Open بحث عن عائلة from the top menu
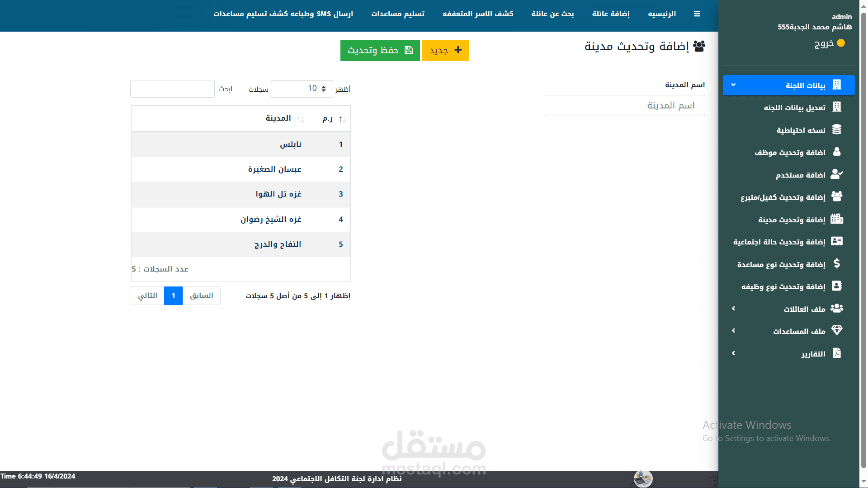Screen dimensions: 868x488 552,14
